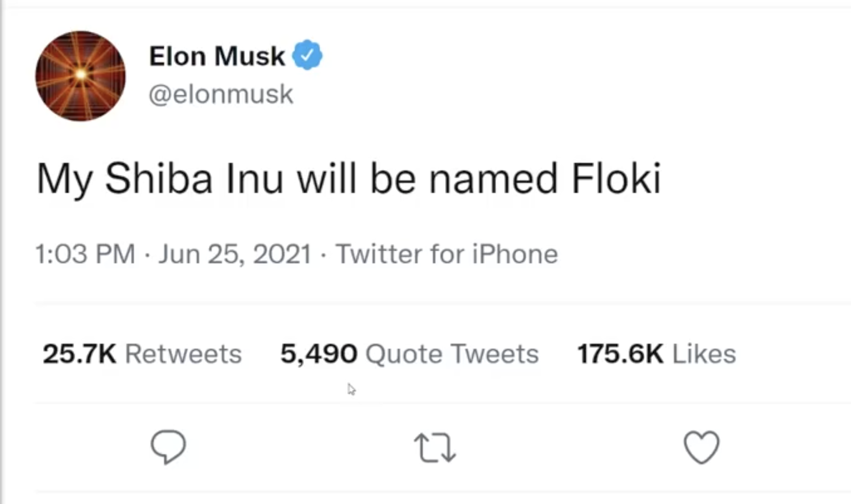Click the Jun 25, 2021 date
This screenshot has width=851, height=504.
[235, 254]
